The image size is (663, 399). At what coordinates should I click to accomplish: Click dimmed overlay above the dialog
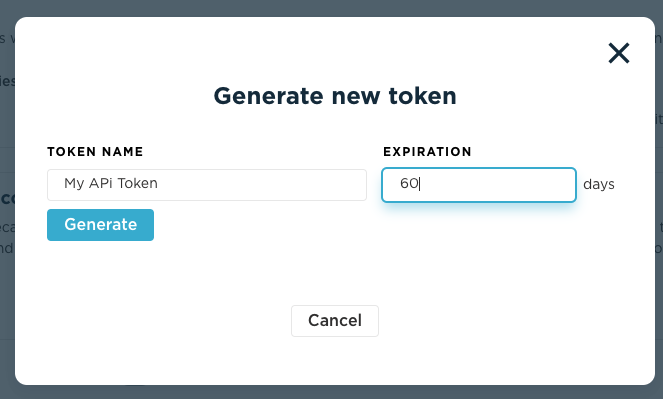point(332,8)
